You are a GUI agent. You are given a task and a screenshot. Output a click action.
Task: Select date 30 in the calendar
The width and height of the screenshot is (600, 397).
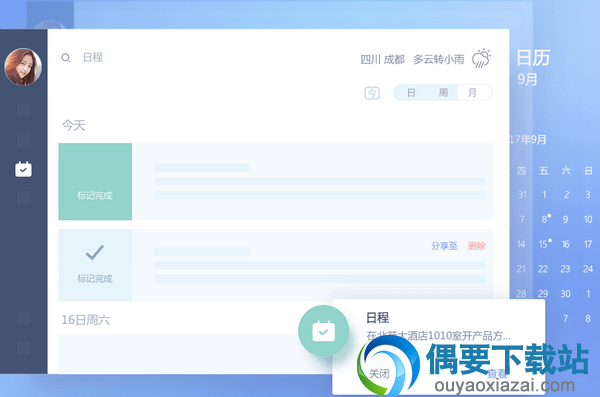point(565,294)
